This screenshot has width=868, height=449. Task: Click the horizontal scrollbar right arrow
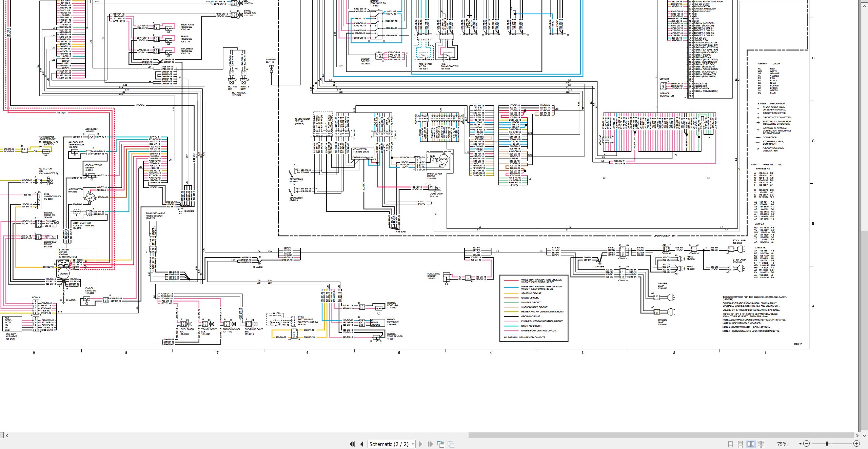857,435
